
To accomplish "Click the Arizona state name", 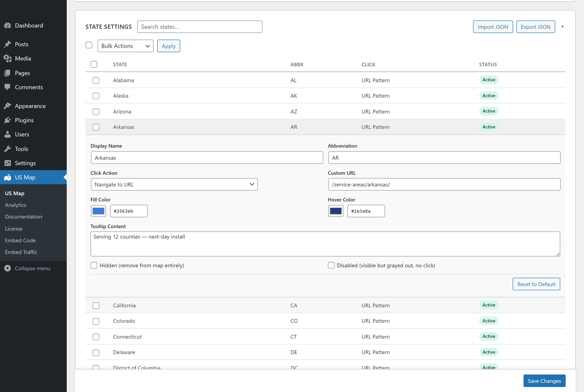I will [122, 111].
